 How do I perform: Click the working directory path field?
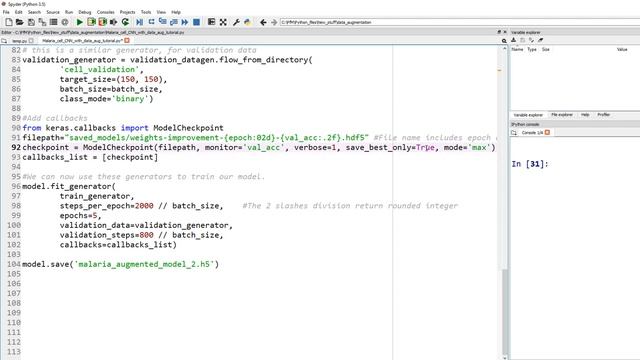(x=460, y=22)
